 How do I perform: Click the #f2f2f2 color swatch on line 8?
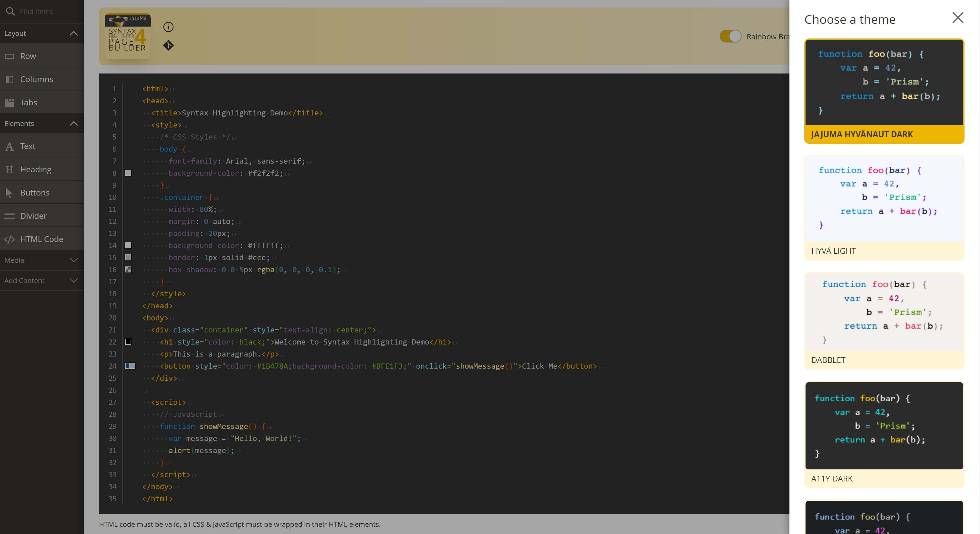128,173
